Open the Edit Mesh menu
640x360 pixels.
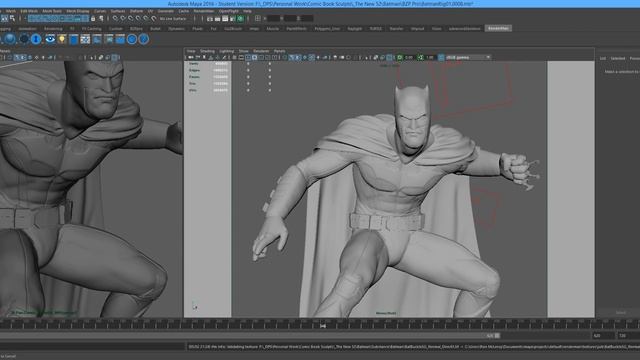29,11
